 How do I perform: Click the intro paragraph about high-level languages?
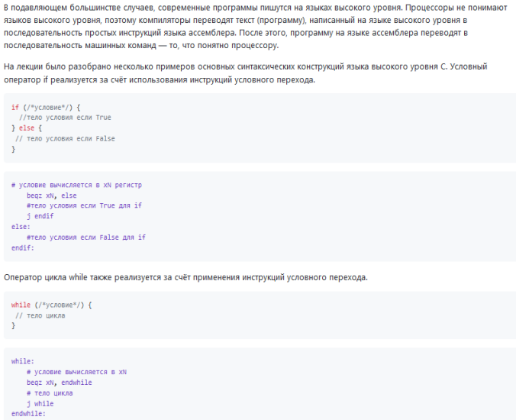pyautogui.click(x=256, y=26)
